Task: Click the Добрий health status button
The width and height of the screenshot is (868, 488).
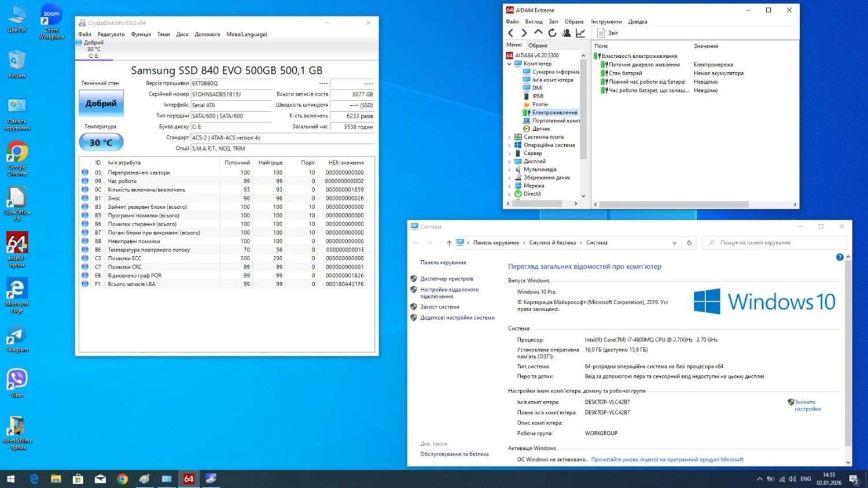Action: [x=101, y=103]
